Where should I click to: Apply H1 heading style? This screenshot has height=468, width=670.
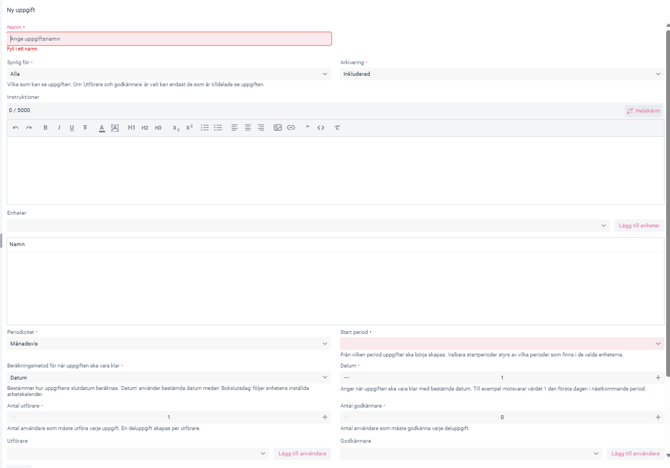(x=131, y=128)
